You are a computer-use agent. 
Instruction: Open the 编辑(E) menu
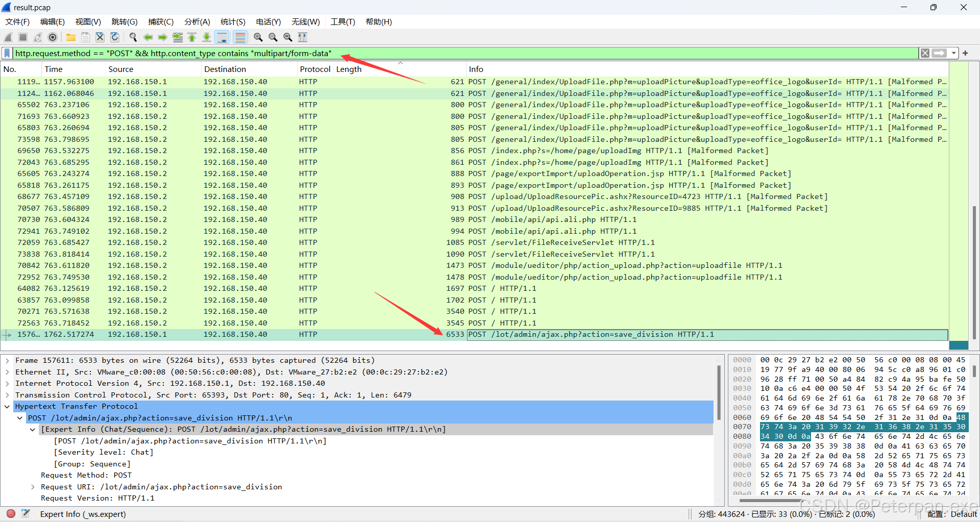coord(53,22)
